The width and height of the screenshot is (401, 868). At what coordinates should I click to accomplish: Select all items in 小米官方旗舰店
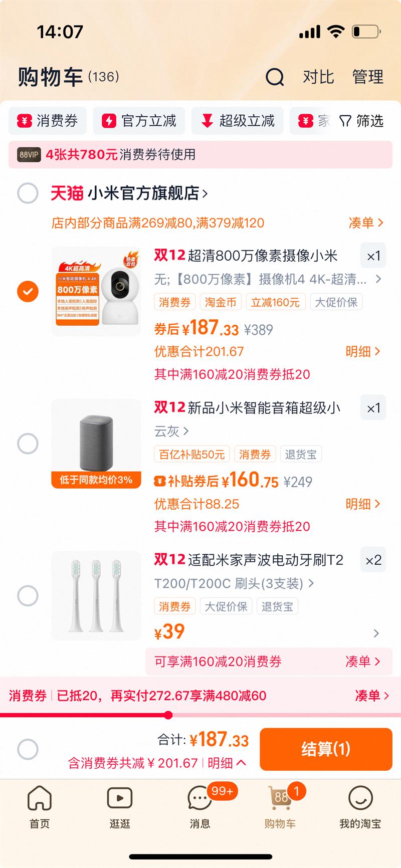coord(28,193)
